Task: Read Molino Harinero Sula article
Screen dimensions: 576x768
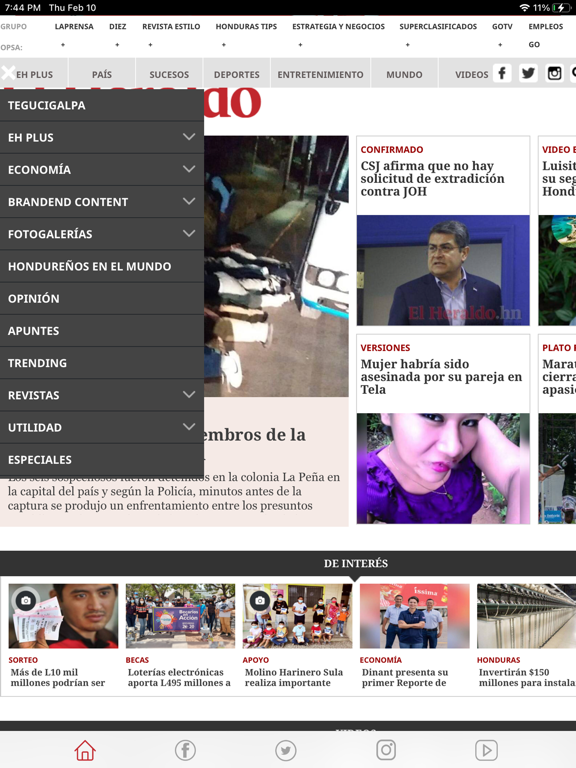Action: click(x=294, y=677)
